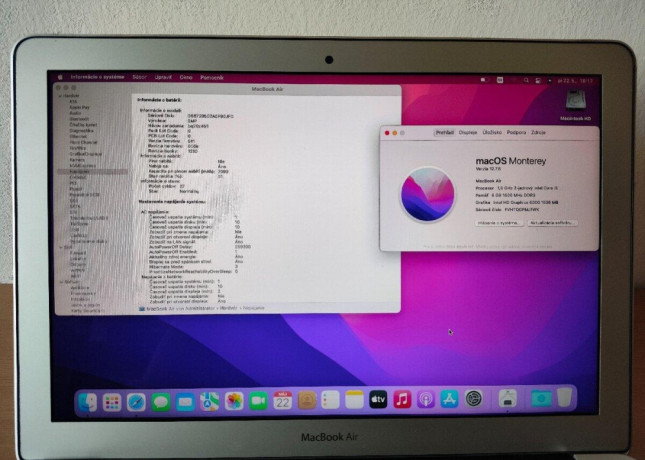Open the Okno menu

186,77
